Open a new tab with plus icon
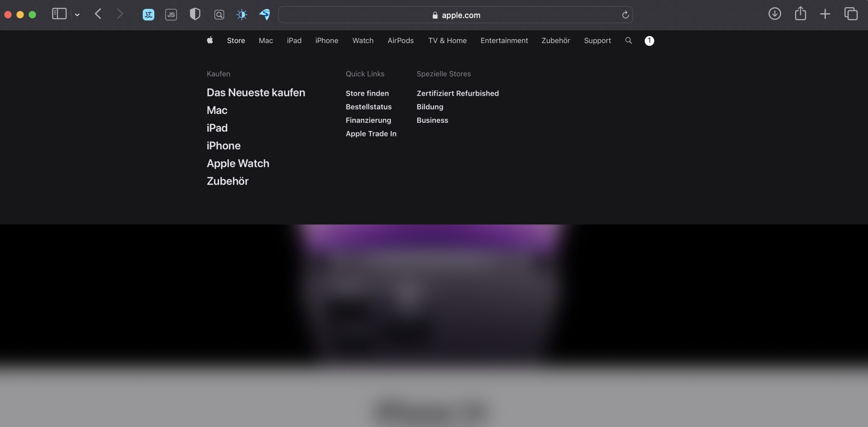868x427 pixels. [825, 14]
